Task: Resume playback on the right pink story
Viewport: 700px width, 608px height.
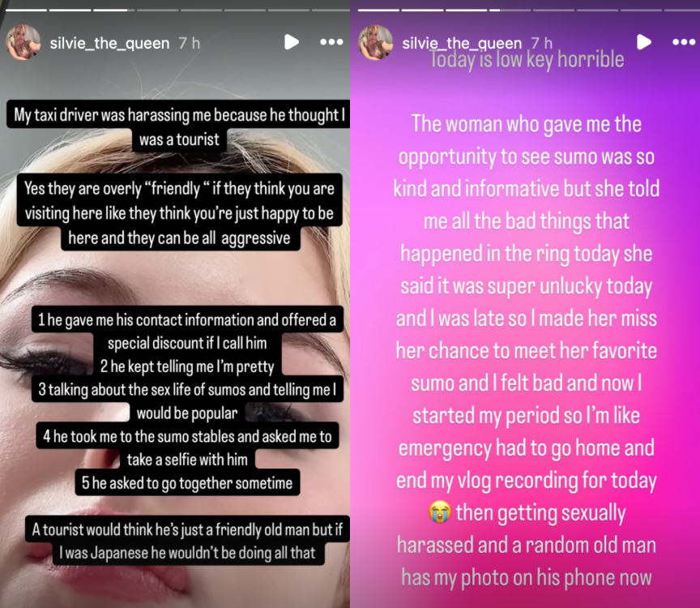Action: click(644, 42)
